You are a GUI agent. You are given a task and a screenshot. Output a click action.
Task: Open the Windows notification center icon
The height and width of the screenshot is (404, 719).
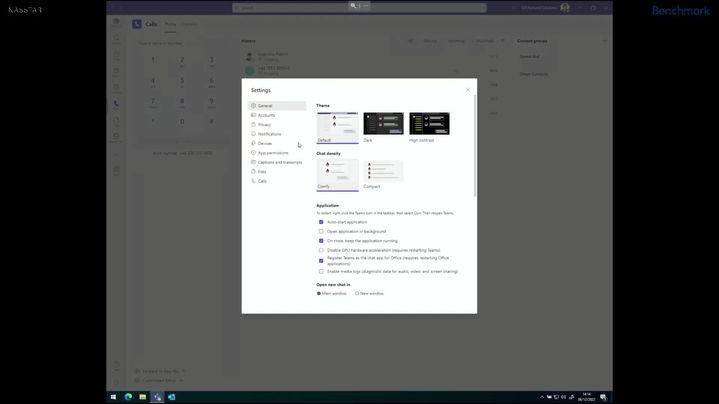pos(603,397)
